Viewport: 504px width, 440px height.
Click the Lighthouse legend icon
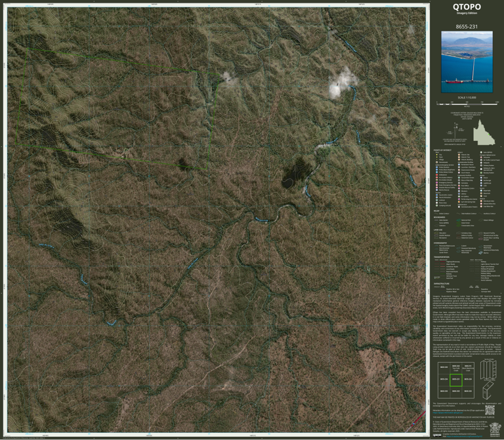[481, 183]
